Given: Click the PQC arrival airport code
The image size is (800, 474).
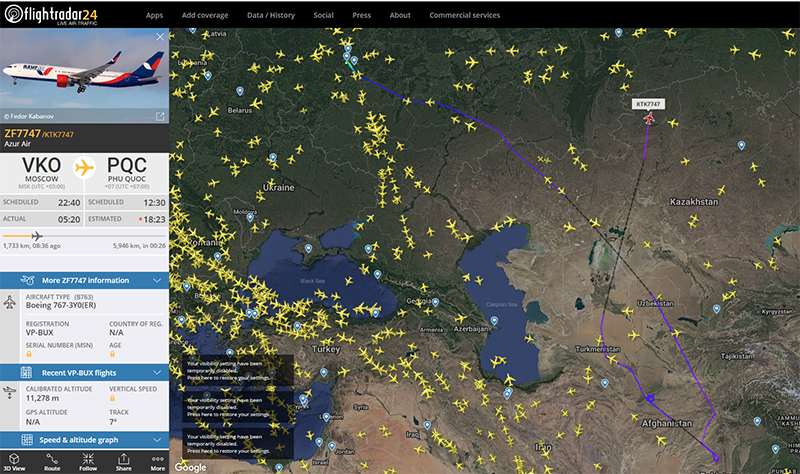Looking at the screenshot, I should pos(127,165).
